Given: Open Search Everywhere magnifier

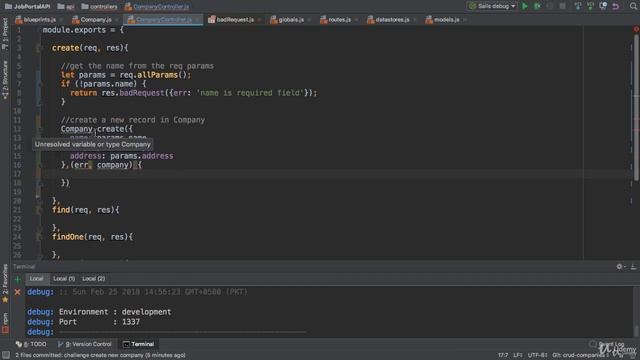Looking at the screenshot, I should tap(633, 6).
